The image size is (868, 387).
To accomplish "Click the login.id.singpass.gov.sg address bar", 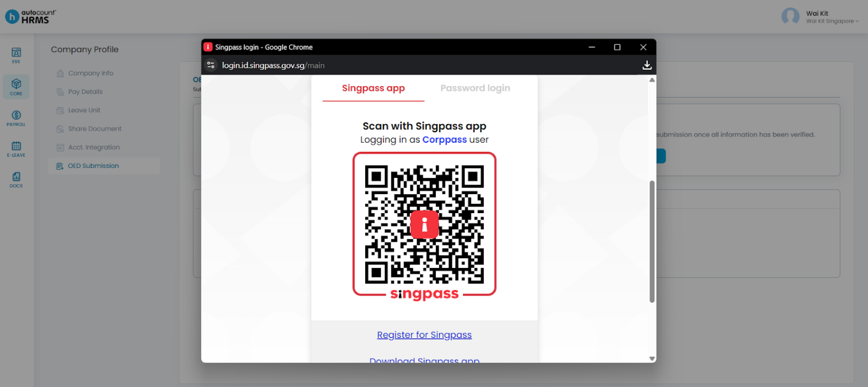I will (273, 65).
